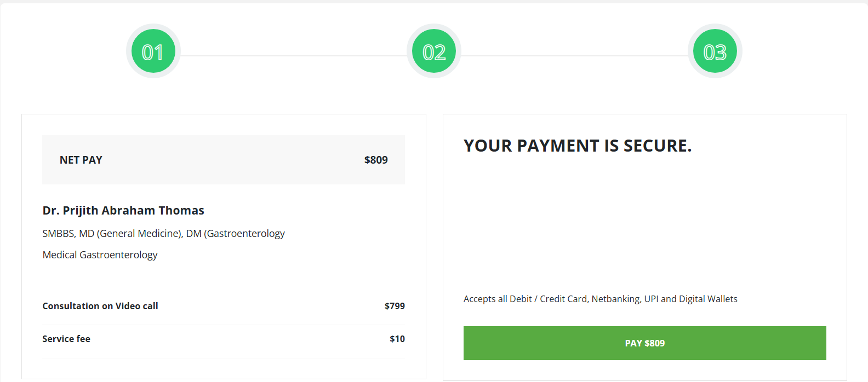Select the step 02 circle indicator
868x382 pixels.
coord(434,51)
